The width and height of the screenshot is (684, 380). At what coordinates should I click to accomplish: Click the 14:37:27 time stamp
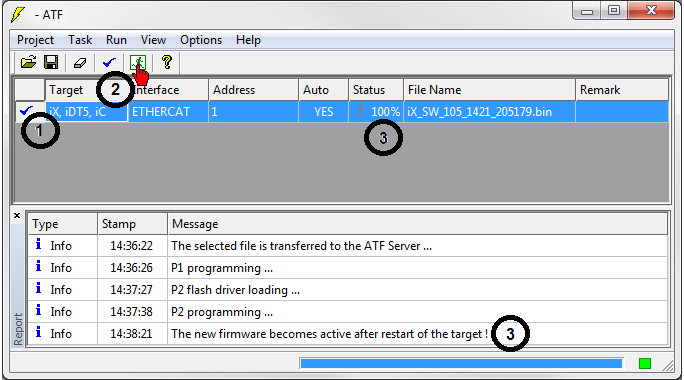click(131, 290)
